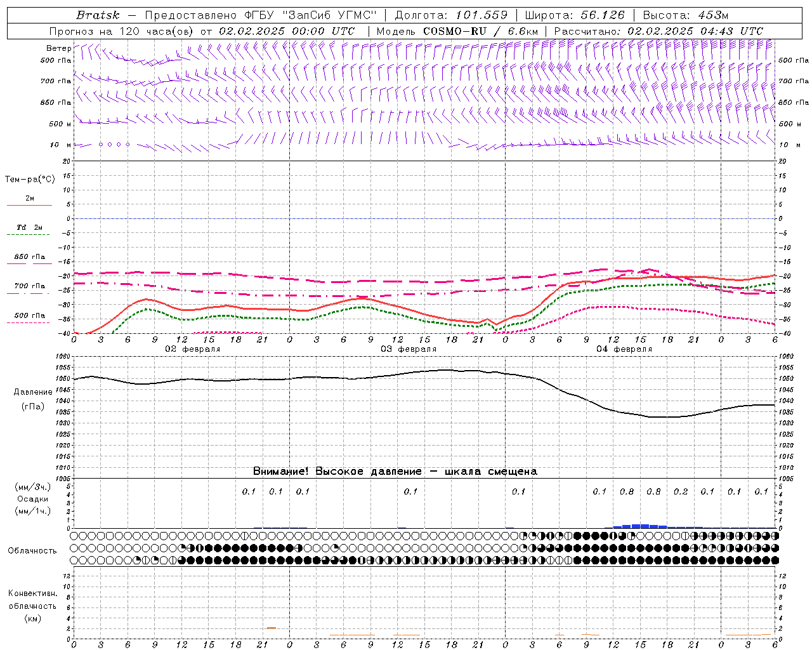
Task: Click the 'Облачность' cloud cover label
Action: coord(32,550)
